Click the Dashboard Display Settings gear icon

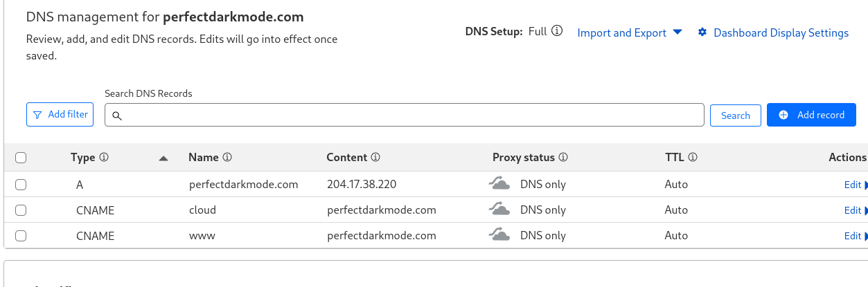pyautogui.click(x=702, y=33)
